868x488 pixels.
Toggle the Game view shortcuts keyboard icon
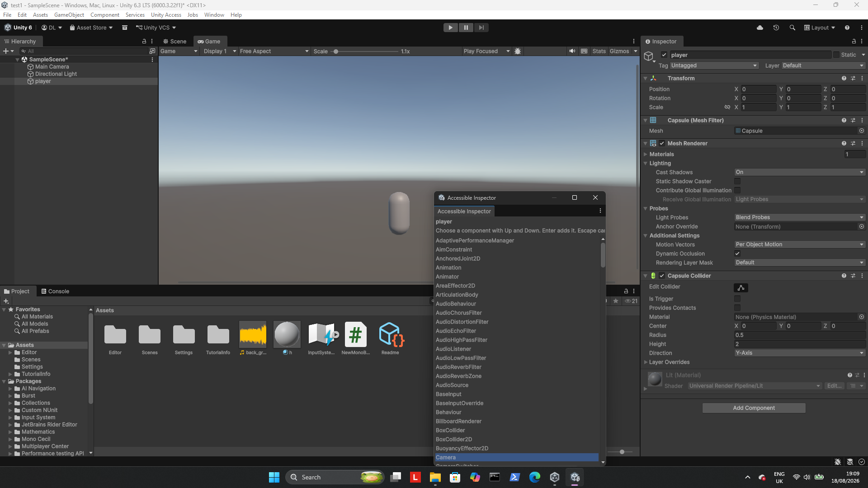tap(584, 51)
